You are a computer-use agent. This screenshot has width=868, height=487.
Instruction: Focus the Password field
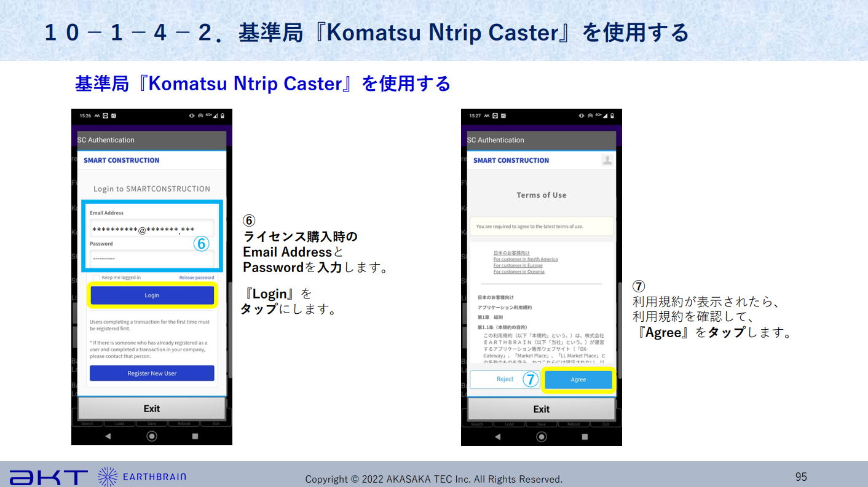(x=152, y=259)
